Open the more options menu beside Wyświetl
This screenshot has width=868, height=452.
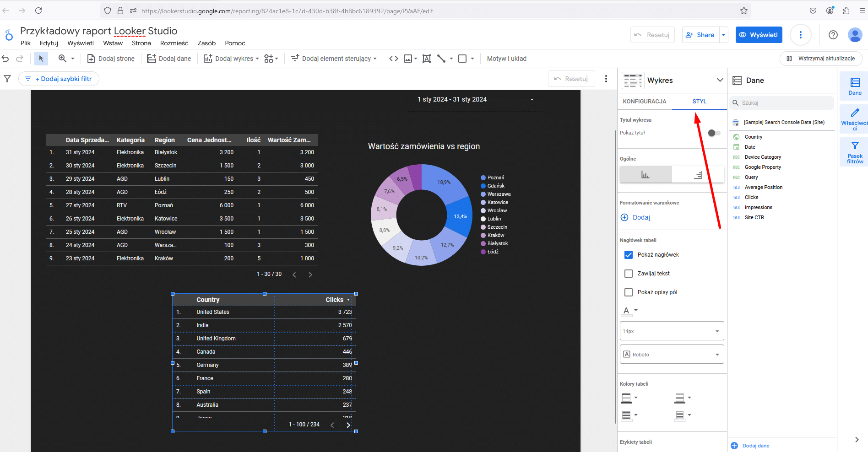(x=801, y=35)
